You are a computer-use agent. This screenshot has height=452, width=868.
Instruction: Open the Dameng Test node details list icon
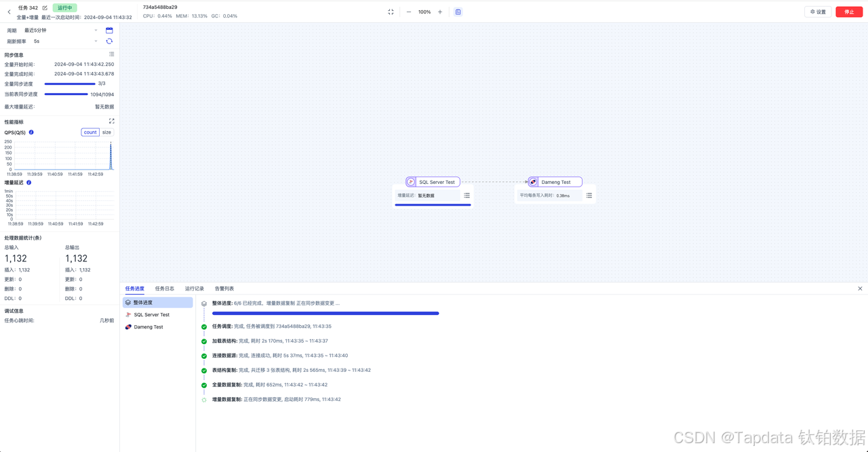tap(589, 195)
